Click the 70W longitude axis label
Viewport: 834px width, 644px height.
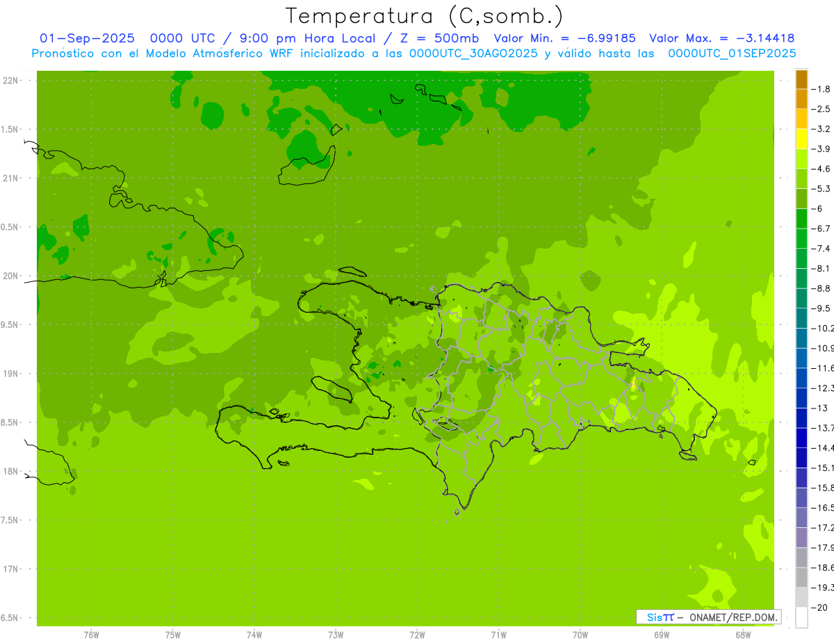580,635
